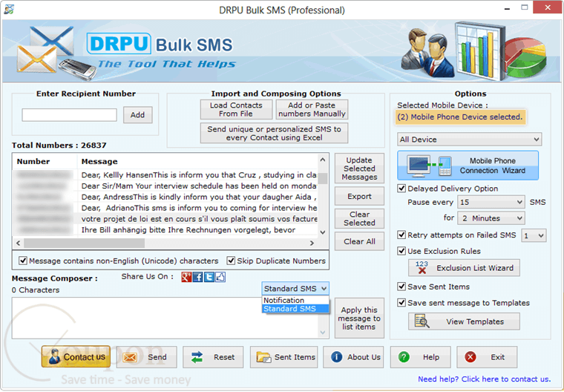Click the app icon in the title bar
This screenshot has height=392, width=564.
[9, 10]
